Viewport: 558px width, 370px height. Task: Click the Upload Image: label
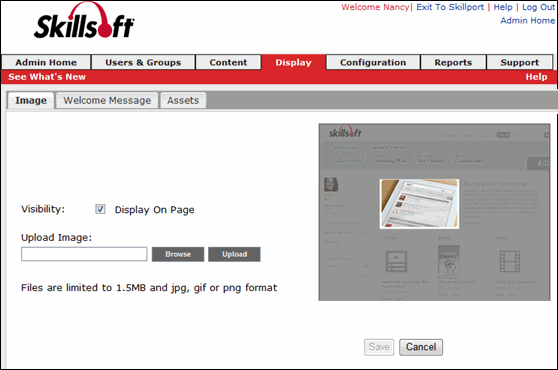(56, 238)
